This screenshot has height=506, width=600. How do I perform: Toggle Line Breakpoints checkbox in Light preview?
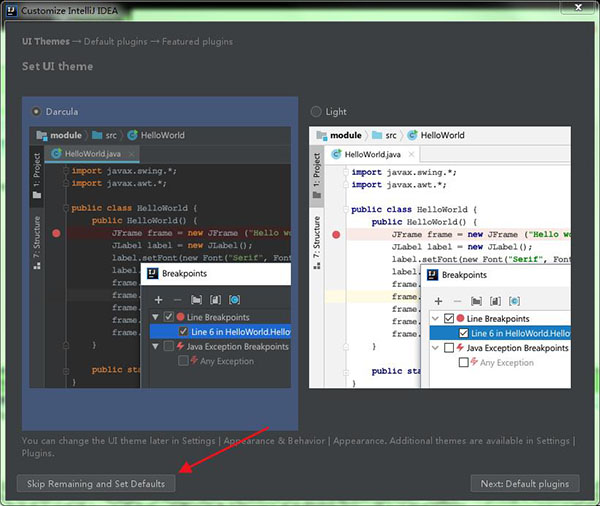449,318
